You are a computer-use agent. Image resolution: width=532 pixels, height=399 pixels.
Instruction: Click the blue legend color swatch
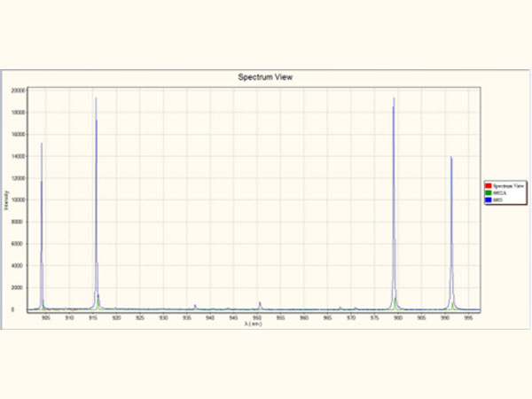click(x=489, y=200)
